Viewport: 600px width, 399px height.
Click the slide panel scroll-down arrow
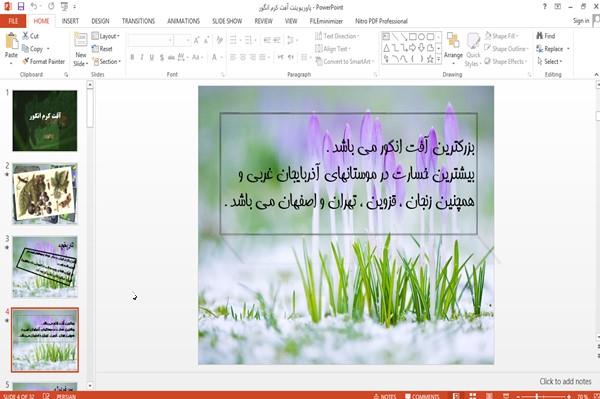[90, 386]
